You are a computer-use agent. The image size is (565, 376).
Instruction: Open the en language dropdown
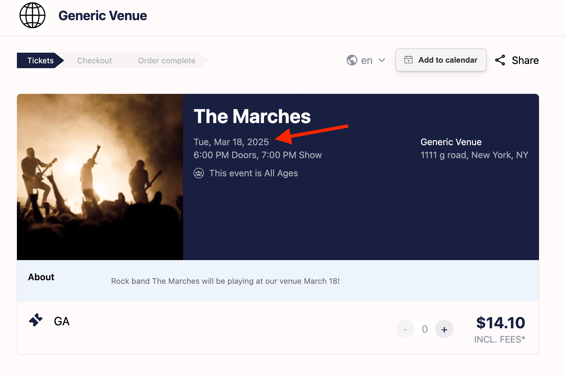(366, 60)
